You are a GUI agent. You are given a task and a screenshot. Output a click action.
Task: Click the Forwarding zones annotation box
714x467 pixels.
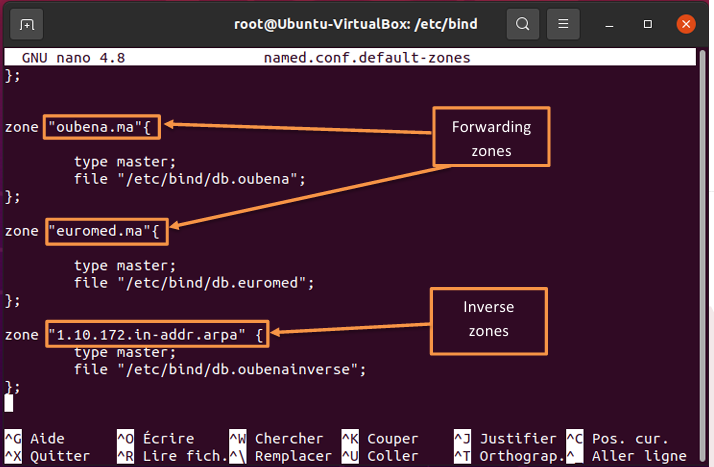point(491,136)
